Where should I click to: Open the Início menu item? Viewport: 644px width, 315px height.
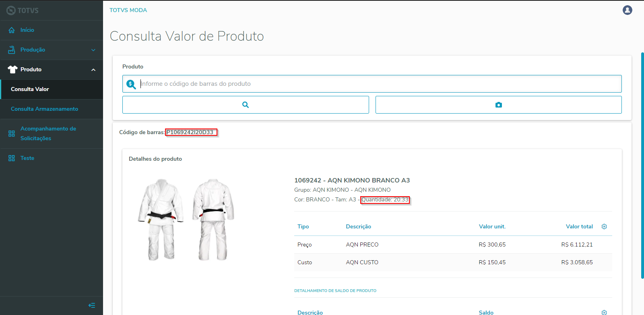pyautogui.click(x=52, y=30)
